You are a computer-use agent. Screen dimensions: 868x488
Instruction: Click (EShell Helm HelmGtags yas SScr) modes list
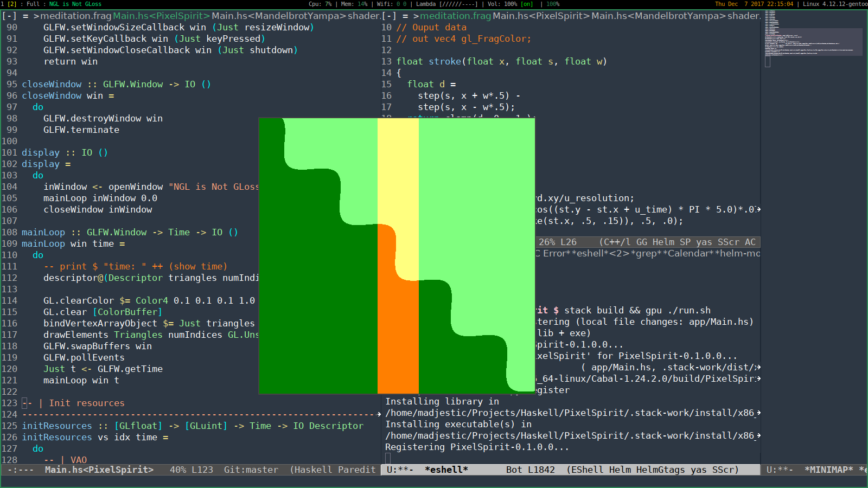pyautogui.click(x=653, y=470)
